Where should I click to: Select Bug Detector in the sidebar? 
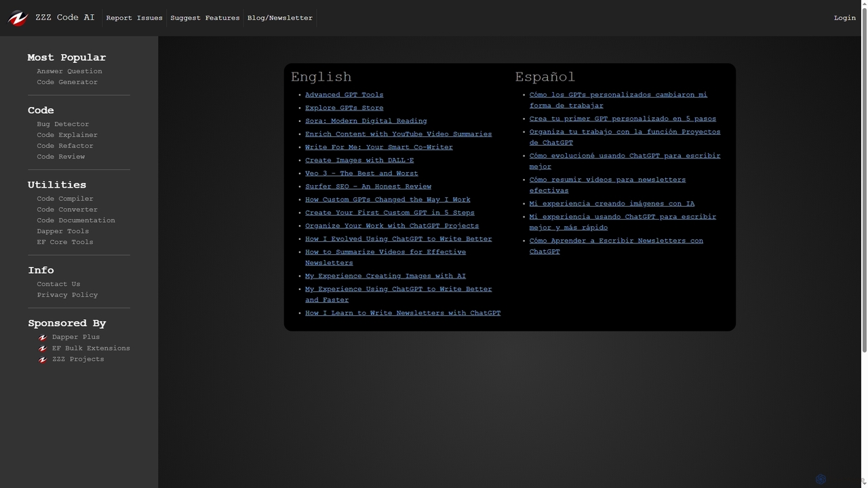(62, 124)
